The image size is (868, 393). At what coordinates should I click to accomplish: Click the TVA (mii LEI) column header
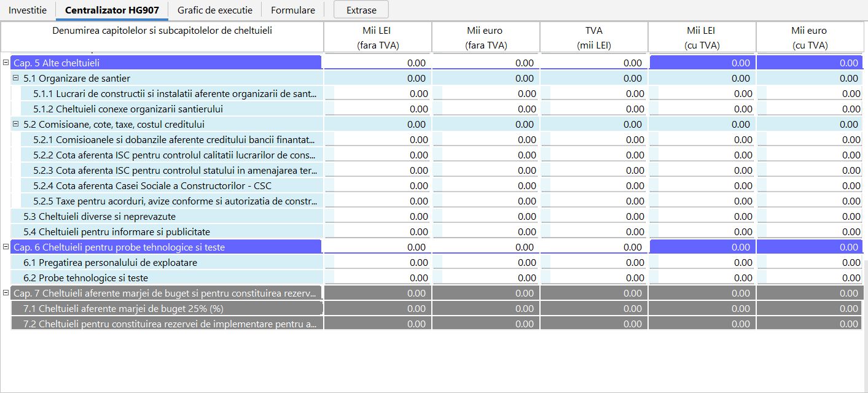pyautogui.click(x=593, y=37)
